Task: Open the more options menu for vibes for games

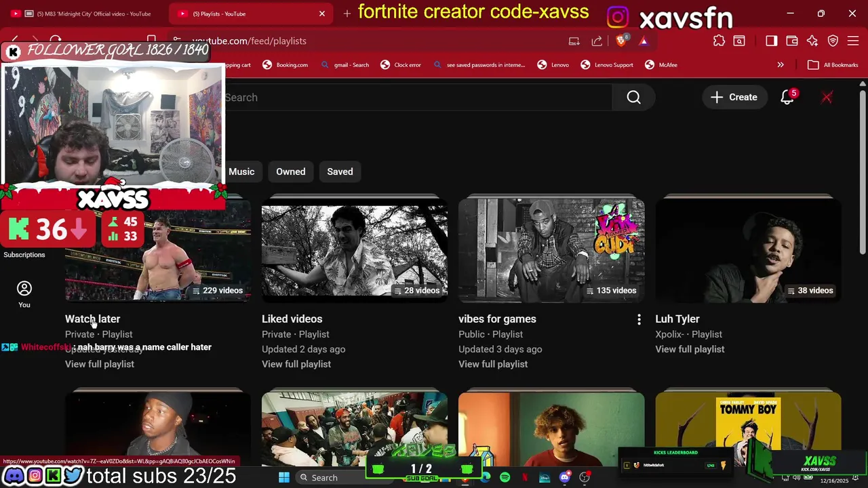Action: (x=639, y=319)
